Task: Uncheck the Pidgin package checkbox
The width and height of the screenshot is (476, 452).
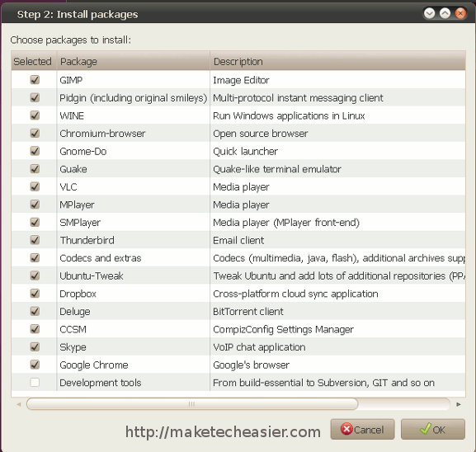Action: tap(35, 98)
